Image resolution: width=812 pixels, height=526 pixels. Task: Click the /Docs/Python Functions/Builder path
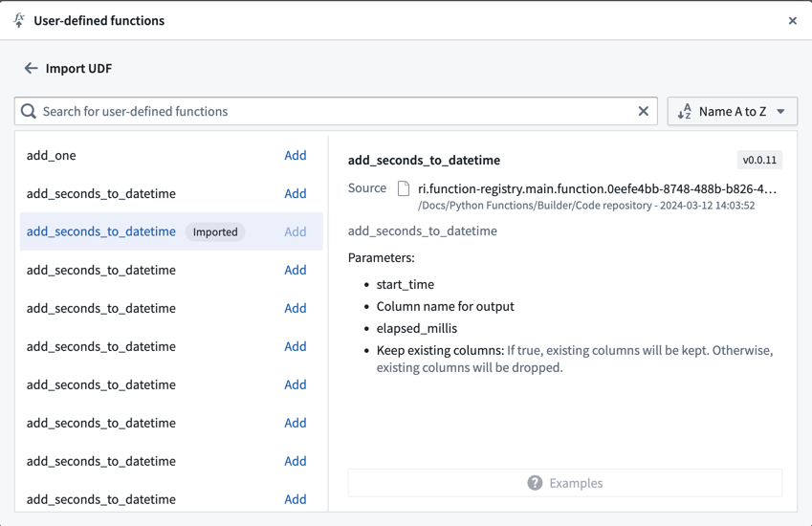(x=586, y=206)
